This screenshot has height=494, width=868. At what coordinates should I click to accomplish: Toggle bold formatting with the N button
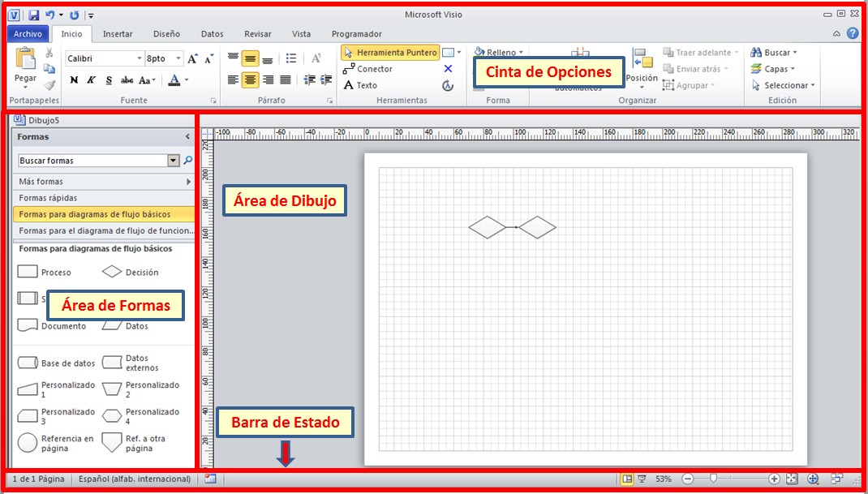pos(74,80)
